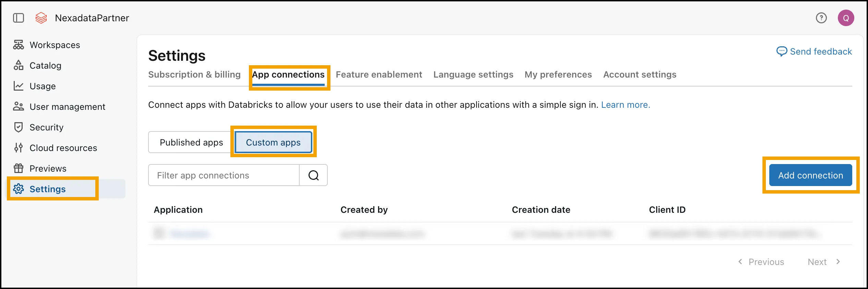Screen dimensions: 868x289
Task: Click the Security shield icon
Action: click(x=19, y=127)
